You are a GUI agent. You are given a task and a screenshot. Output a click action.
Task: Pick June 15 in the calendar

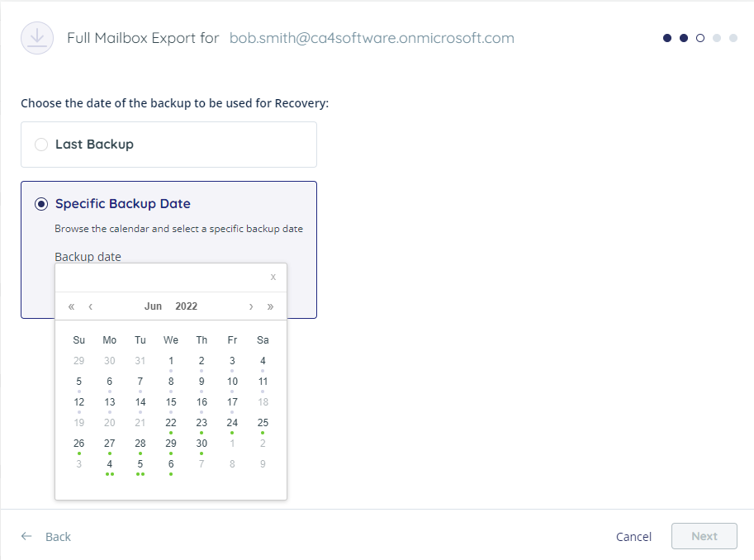tap(171, 402)
